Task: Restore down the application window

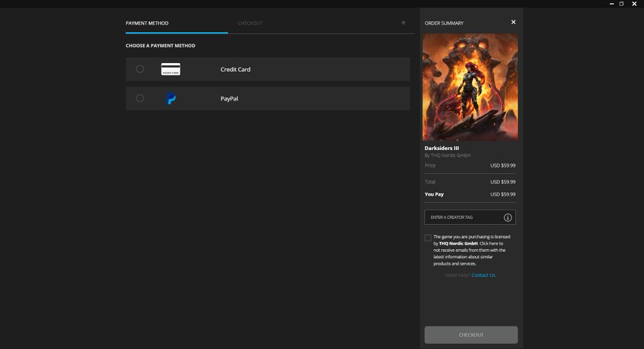Action: click(x=621, y=4)
